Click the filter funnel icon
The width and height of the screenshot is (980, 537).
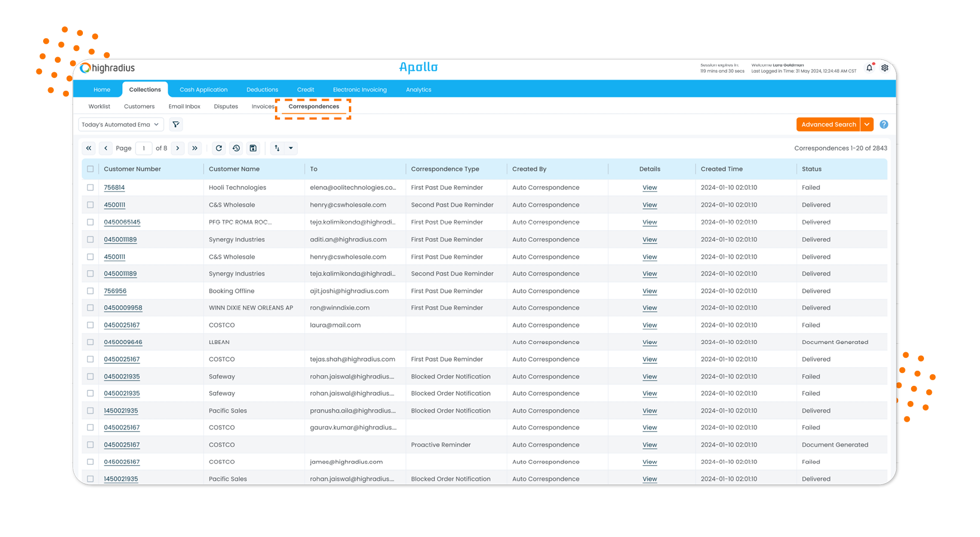pyautogui.click(x=176, y=124)
